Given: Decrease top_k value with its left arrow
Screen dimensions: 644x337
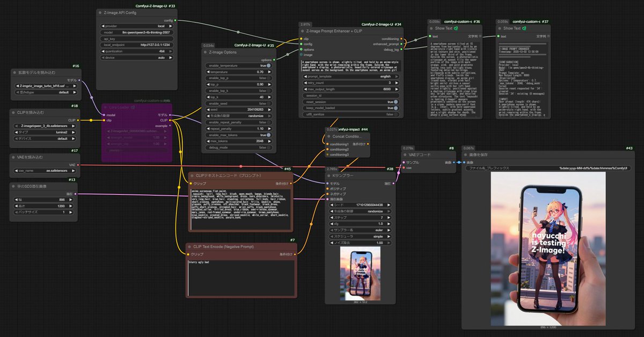Looking at the screenshot, I should tap(208, 97).
